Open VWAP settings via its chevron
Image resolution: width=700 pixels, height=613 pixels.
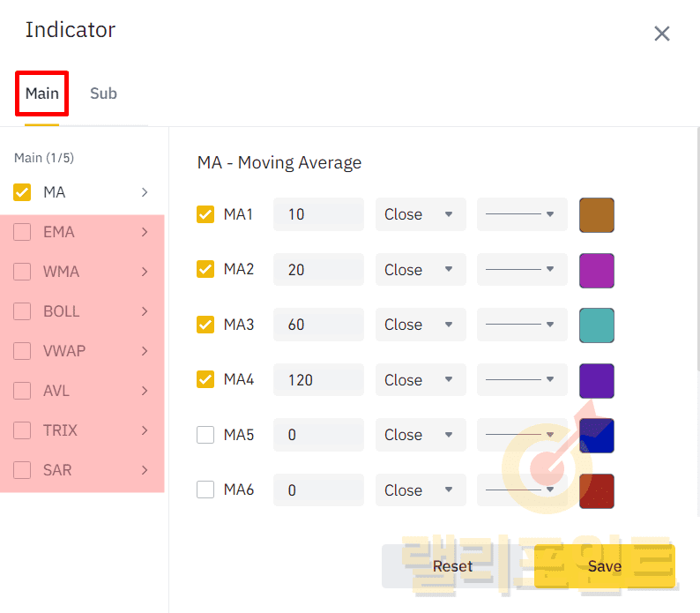pos(145,351)
